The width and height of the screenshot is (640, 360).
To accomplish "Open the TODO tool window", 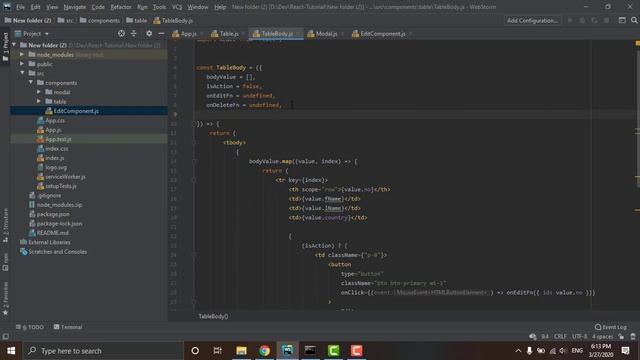I will (30, 327).
